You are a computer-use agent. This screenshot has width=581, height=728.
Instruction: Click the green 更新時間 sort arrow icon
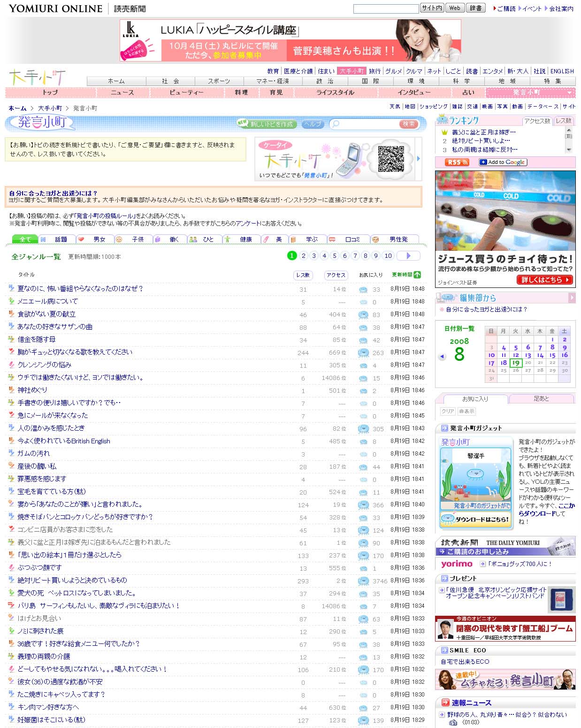(x=417, y=275)
